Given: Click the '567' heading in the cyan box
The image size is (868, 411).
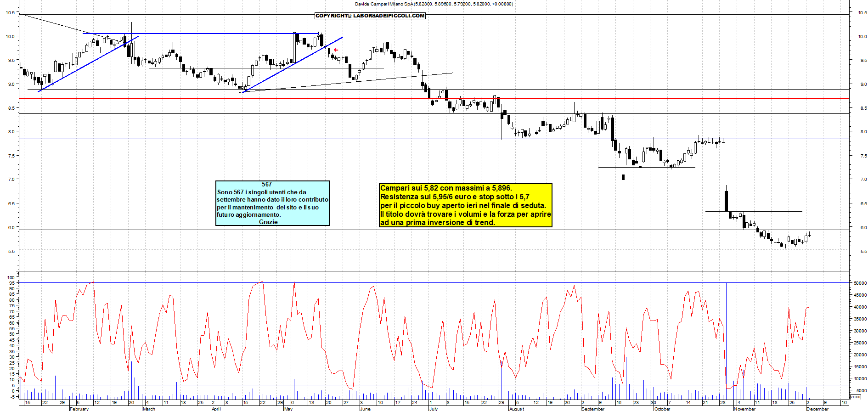Looking at the screenshot, I should point(267,184).
